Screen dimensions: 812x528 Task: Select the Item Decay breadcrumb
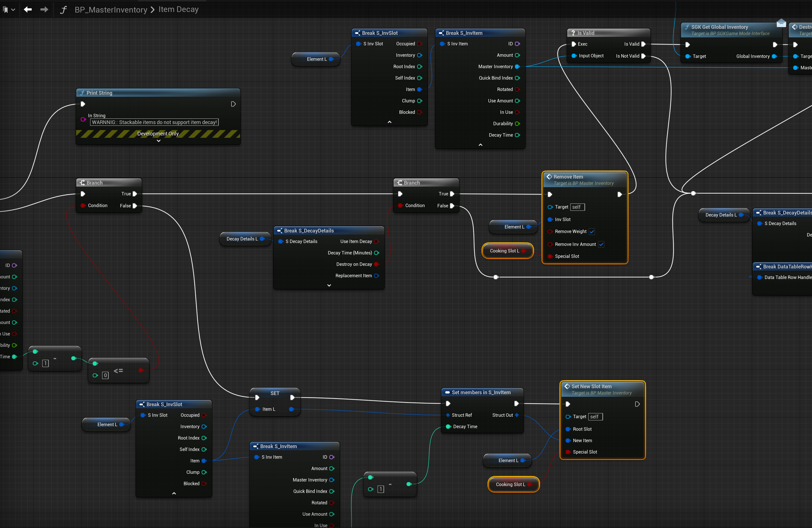[x=178, y=10]
